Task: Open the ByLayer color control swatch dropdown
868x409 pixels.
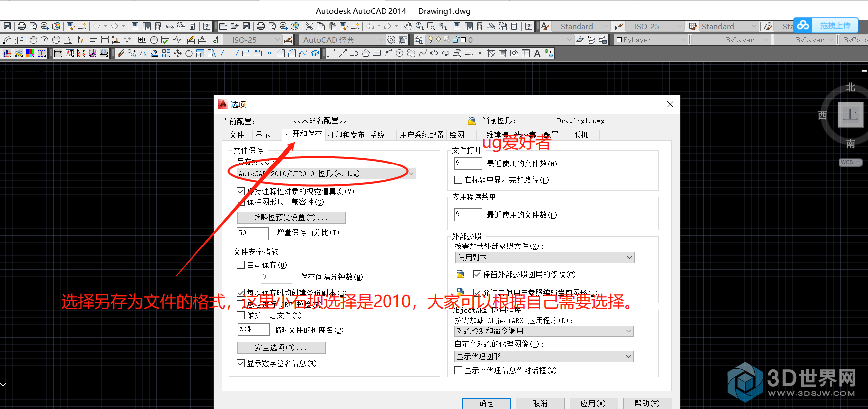Action: [651, 40]
